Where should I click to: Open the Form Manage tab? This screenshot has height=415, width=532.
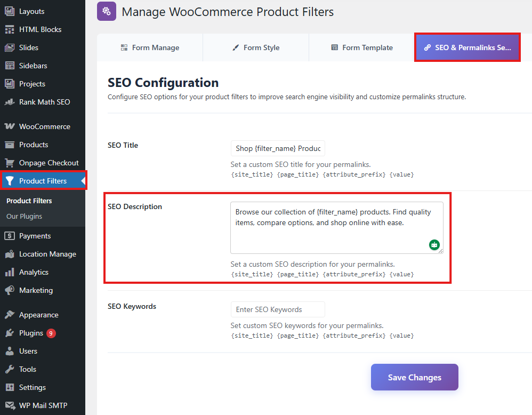click(150, 47)
